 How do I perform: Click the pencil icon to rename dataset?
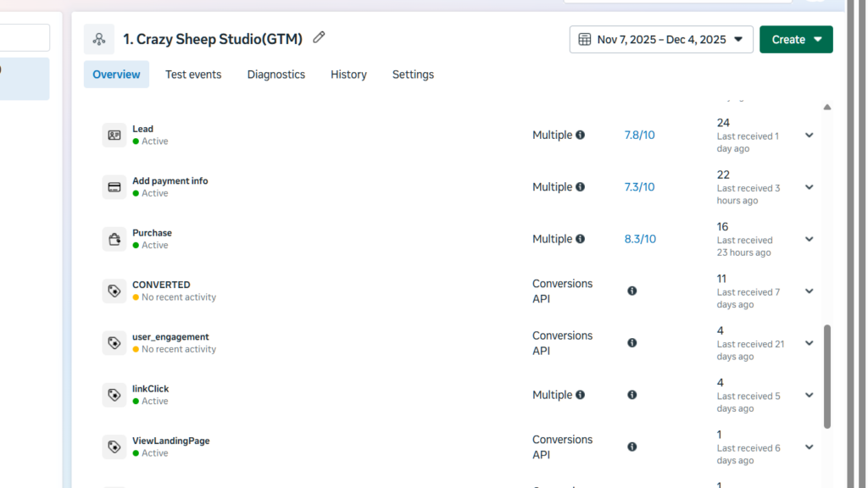pyautogui.click(x=319, y=37)
